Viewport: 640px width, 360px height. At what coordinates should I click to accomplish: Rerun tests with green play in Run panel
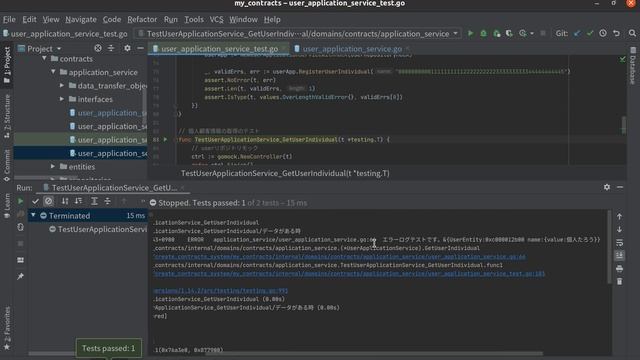point(20,201)
